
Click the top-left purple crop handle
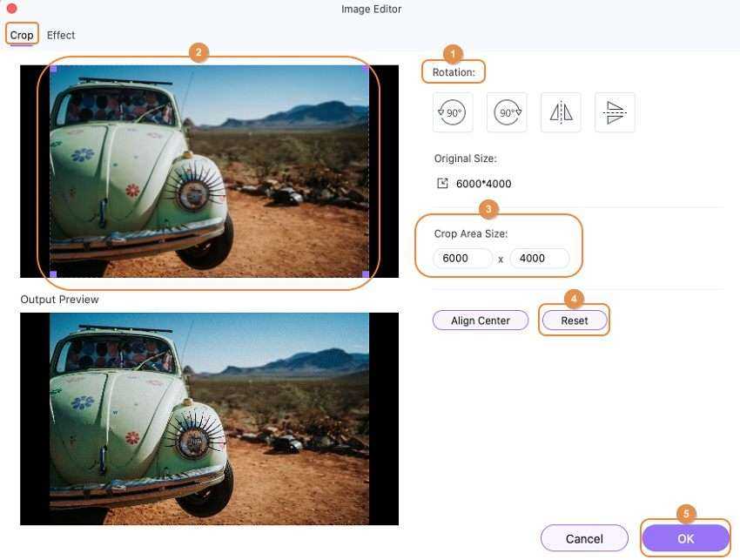(53, 68)
